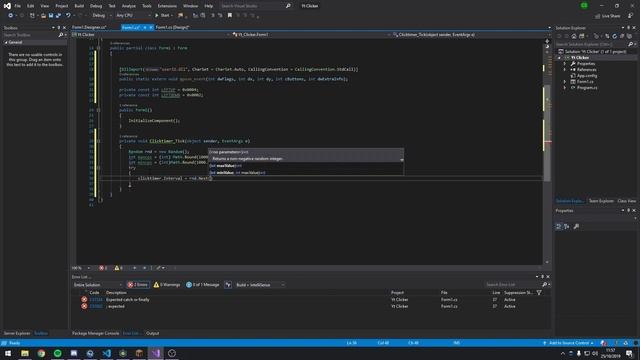Switch to the Package Manager Console tab

pos(95,333)
